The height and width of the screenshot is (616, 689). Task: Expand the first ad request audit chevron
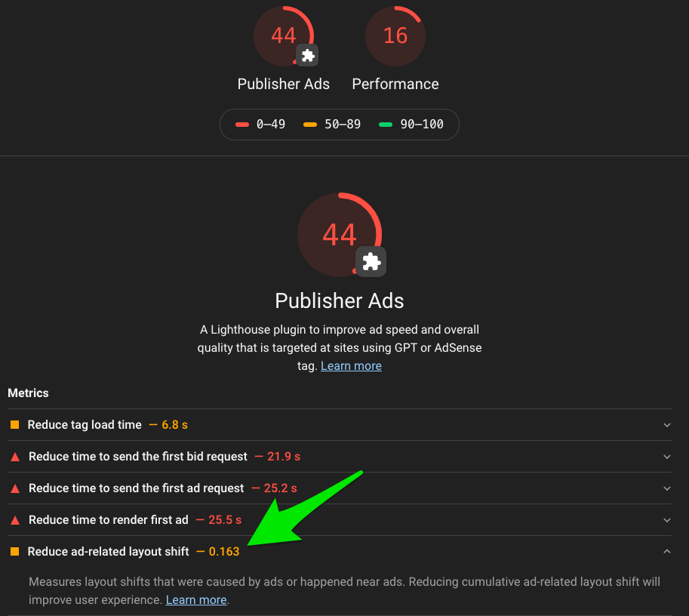click(667, 488)
